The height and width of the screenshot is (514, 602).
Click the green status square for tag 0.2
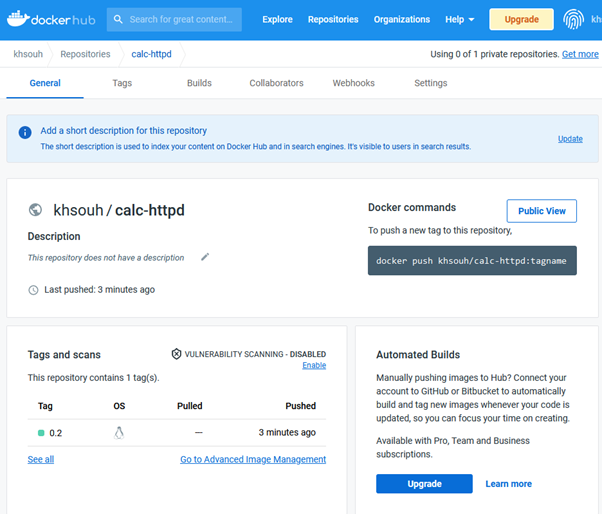[41, 433]
